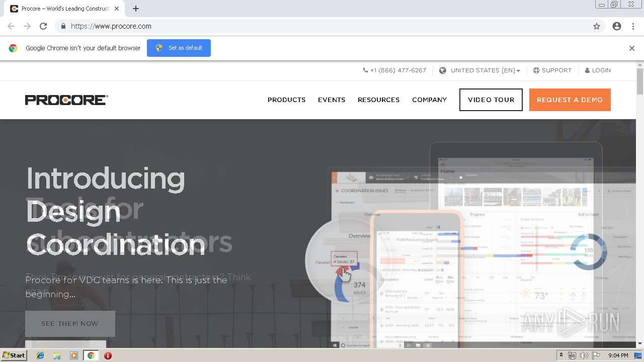644x362 pixels.
Task: Open the Products menu
Action: tap(286, 100)
